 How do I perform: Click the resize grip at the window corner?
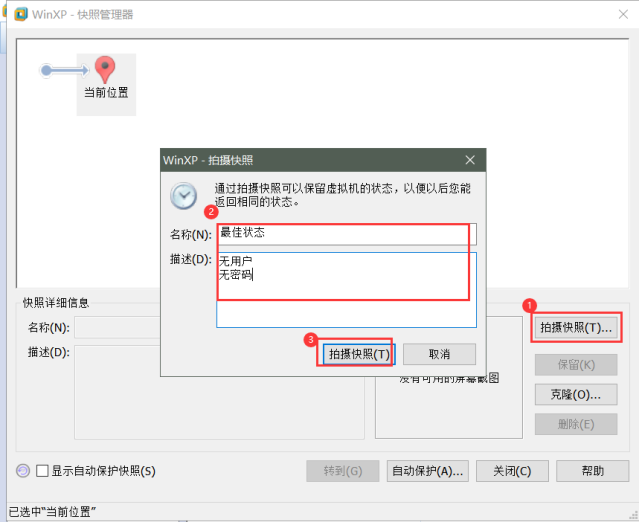(x=633, y=516)
